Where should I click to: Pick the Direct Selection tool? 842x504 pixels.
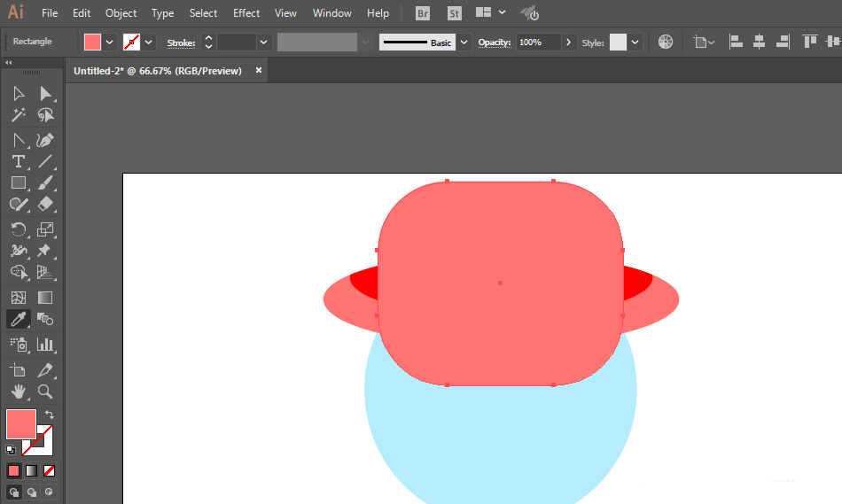pyautogui.click(x=45, y=93)
